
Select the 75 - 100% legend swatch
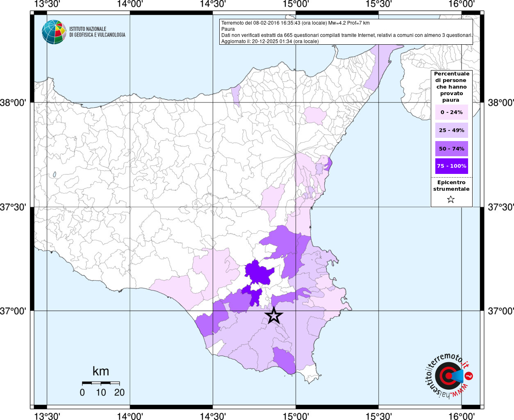pos(451,166)
